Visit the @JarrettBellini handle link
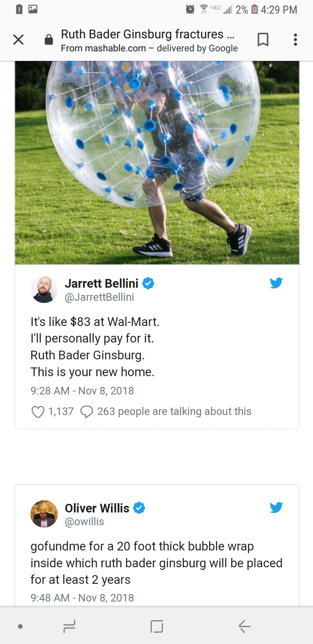Image resolution: width=313 pixels, height=644 pixels. [99, 297]
